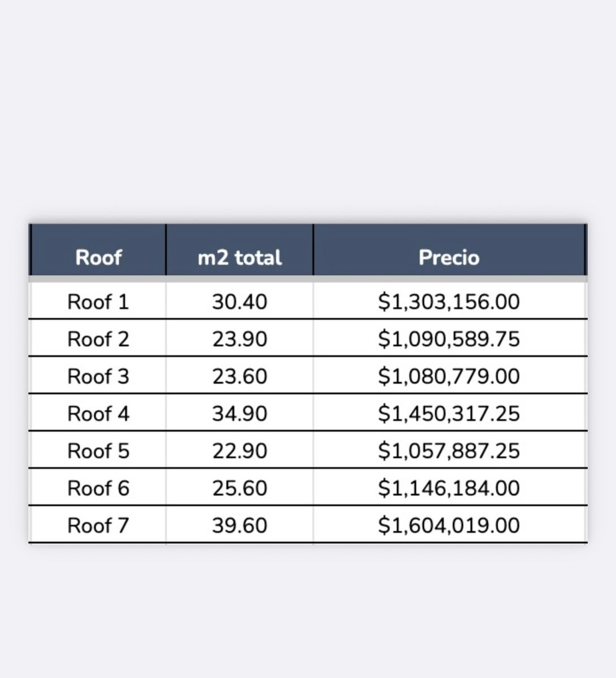Click the Roof 3 row label

tap(98, 376)
